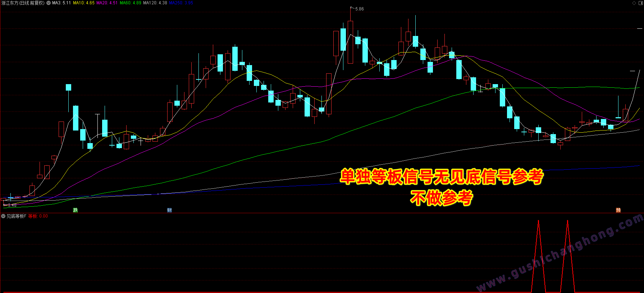
Task: Click the 3.48 low price label
Action: tap(12, 205)
